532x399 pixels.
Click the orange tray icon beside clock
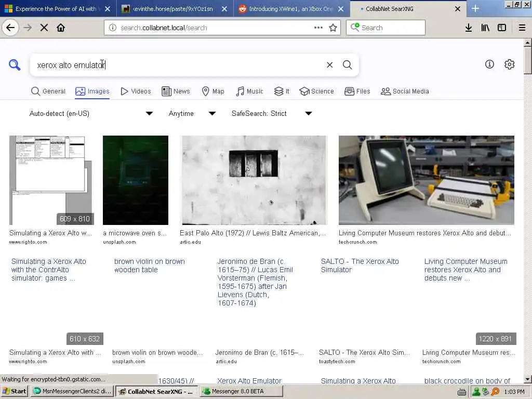coord(495,392)
